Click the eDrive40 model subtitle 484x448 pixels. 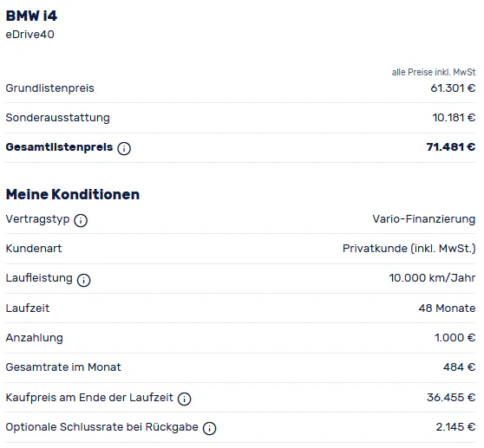[x=30, y=34]
